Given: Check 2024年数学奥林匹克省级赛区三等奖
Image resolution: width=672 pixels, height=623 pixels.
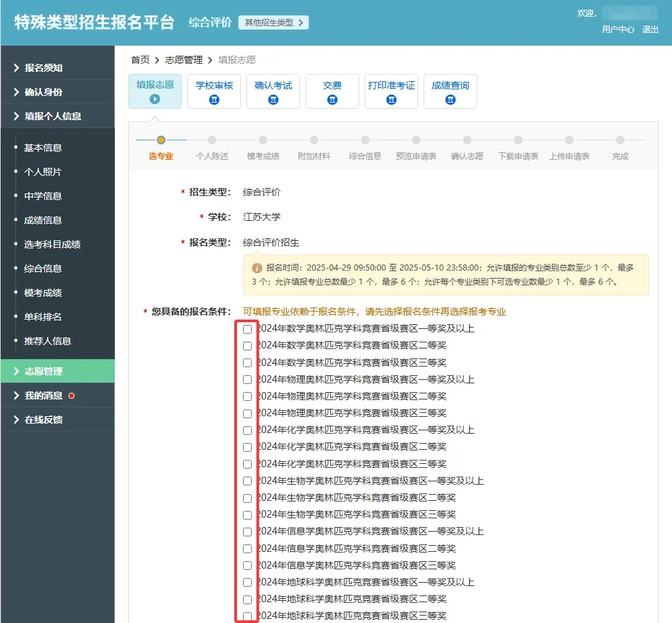Looking at the screenshot, I should coord(247,363).
